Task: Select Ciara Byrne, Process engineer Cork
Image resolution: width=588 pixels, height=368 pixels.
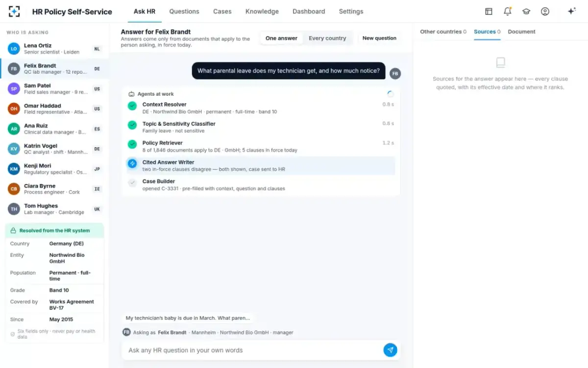Action: tap(54, 189)
